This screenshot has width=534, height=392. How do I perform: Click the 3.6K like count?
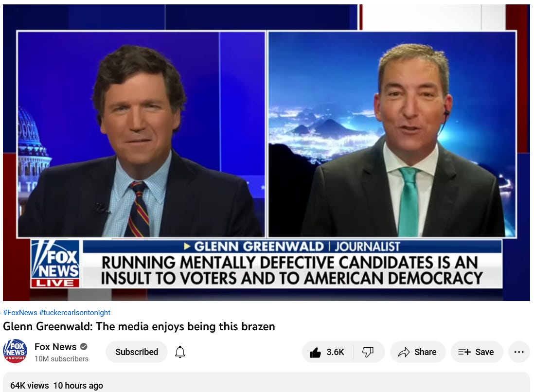click(335, 352)
